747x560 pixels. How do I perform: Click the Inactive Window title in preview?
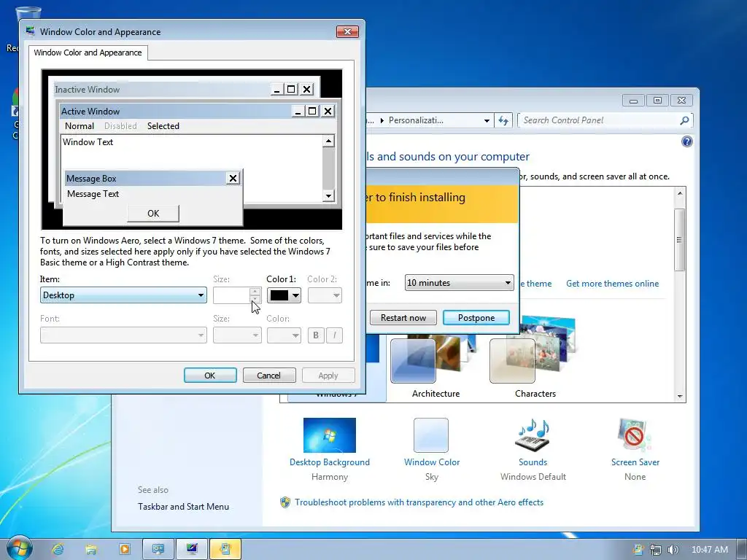pos(88,90)
